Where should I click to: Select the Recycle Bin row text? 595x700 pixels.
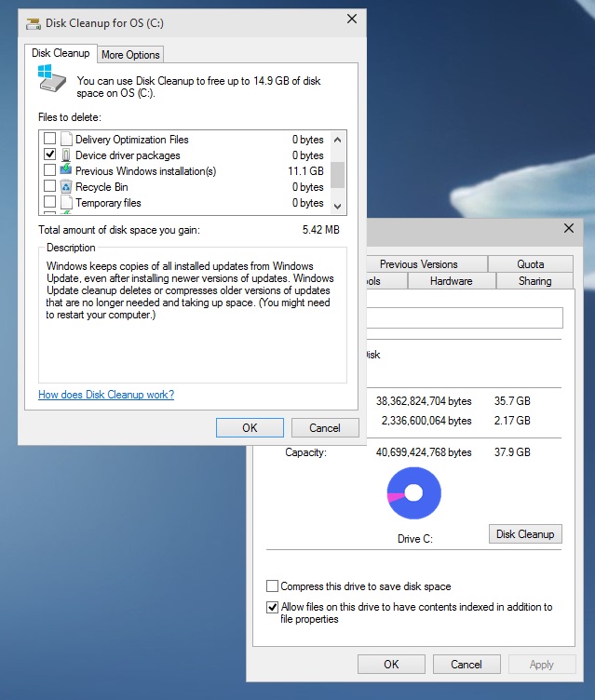tap(101, 186)
